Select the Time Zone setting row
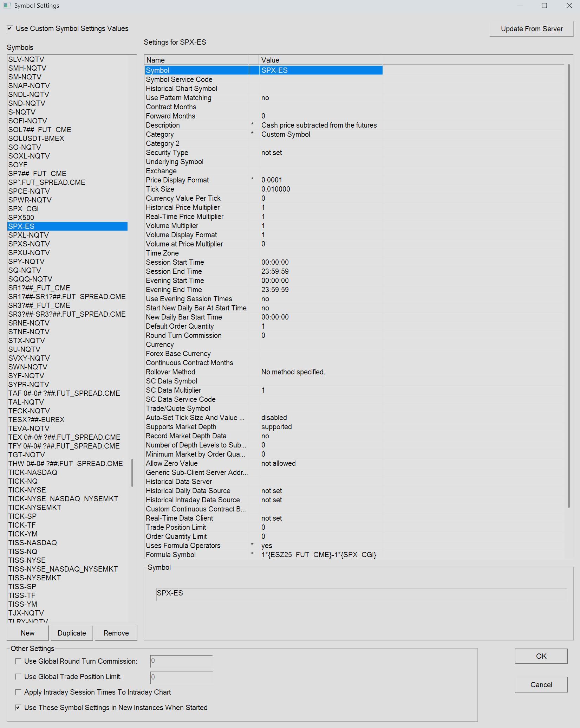 pyautogui.click(x=263, y=253)
